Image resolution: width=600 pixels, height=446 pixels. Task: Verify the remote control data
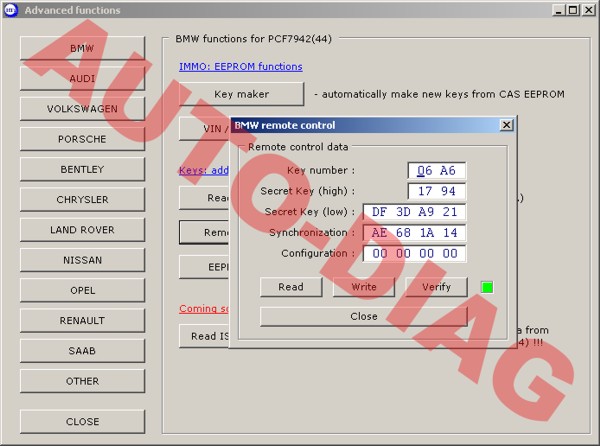[436, 287]
